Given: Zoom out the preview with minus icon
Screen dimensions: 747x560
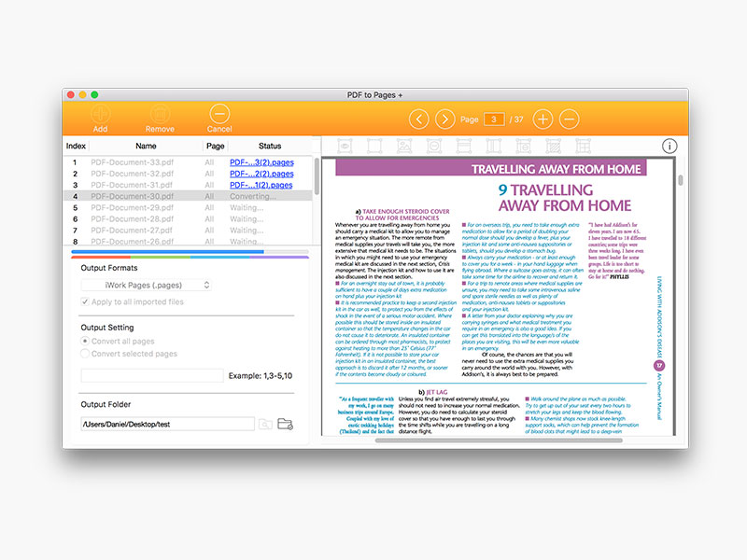Looking at the screenshot, I should [569, 119].
